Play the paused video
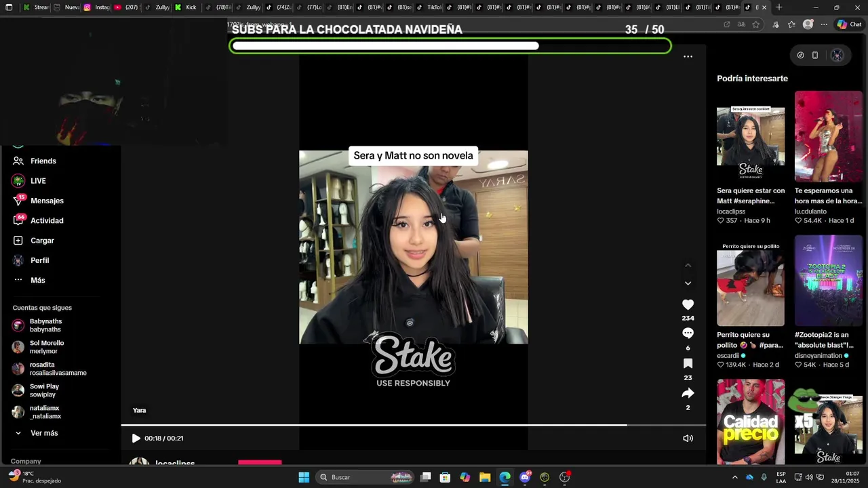Screen dimensions: 868x488 point(136,439)
